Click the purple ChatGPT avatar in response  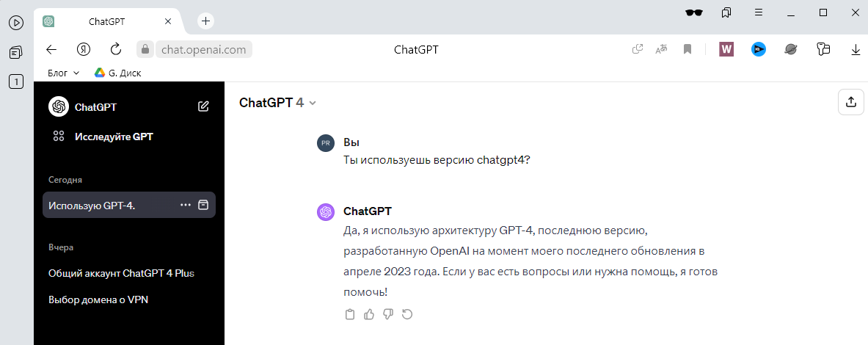click(326, 212)
